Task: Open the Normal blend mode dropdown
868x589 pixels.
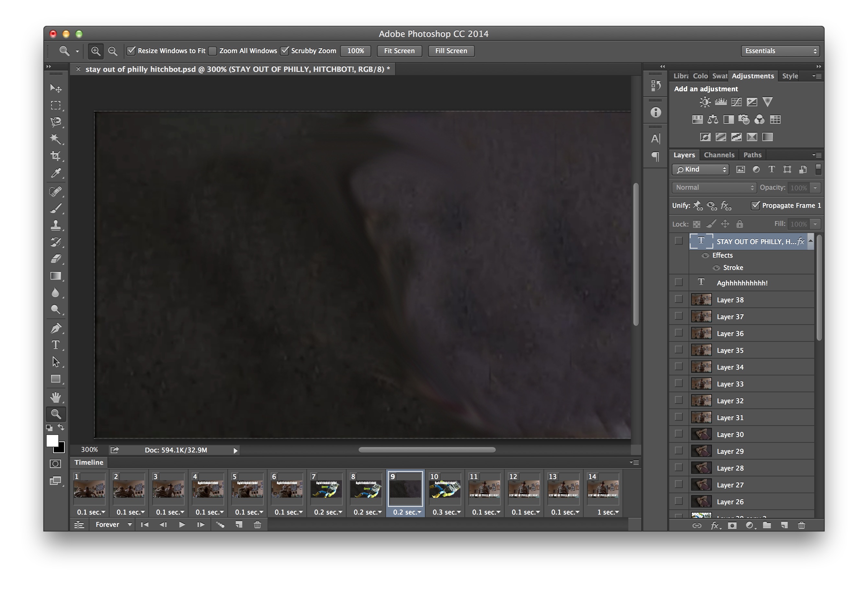Action: pyautogui.click(x=714, y=187)
